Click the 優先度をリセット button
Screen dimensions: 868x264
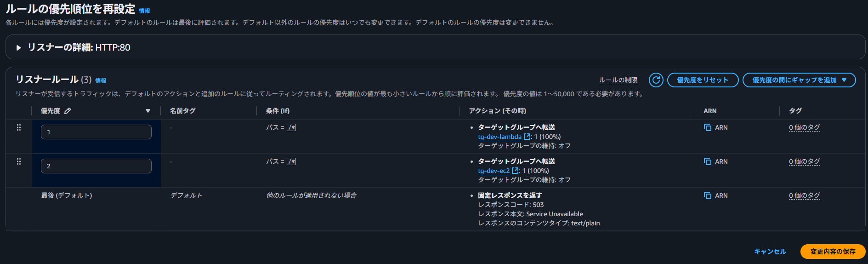703,80
